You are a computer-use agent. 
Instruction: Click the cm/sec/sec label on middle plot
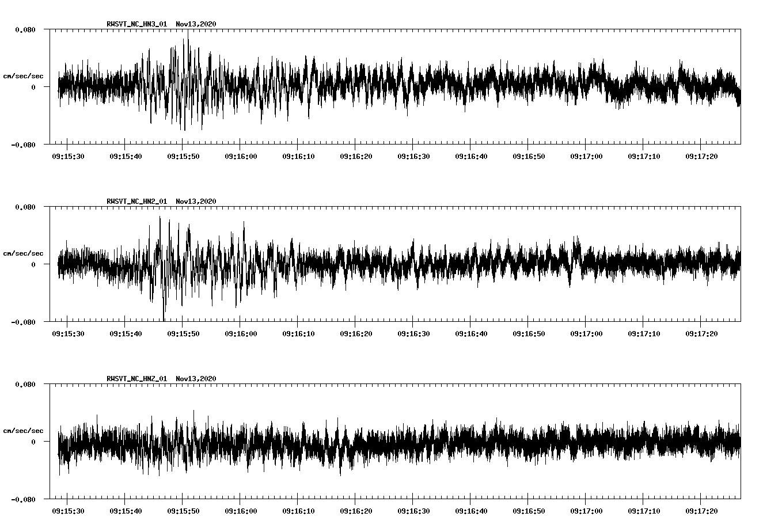[23, 252]
